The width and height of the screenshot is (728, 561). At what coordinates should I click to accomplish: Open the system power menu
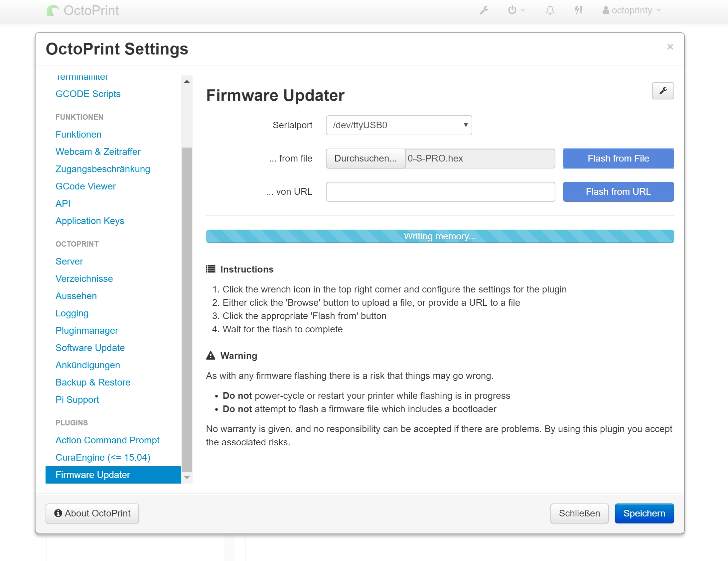(x=516, y=10)
